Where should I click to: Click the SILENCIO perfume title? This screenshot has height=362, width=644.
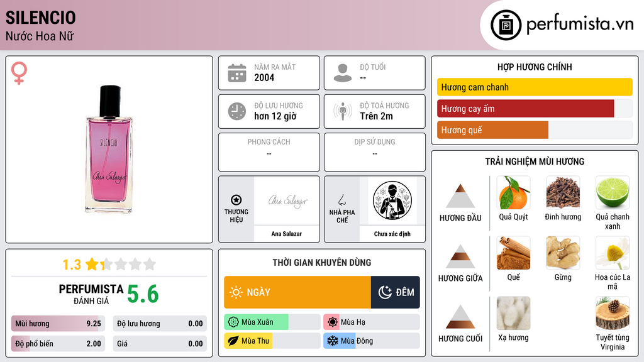41,18
